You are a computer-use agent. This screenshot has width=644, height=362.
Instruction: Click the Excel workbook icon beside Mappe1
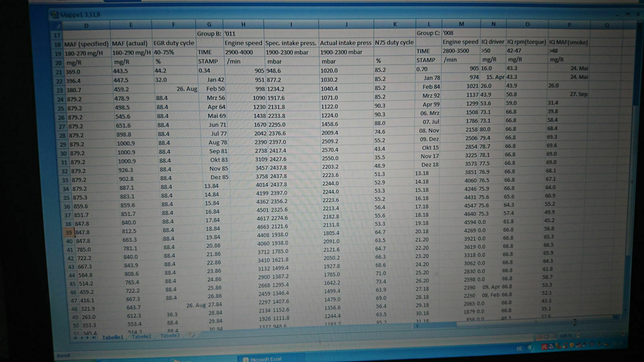pos(55,15)
